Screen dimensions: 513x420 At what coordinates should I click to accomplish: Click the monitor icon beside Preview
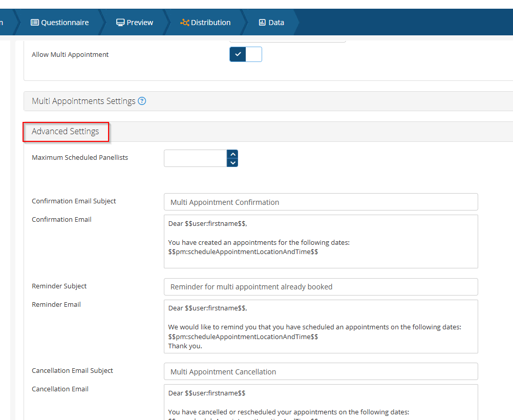tap(120, 23)
